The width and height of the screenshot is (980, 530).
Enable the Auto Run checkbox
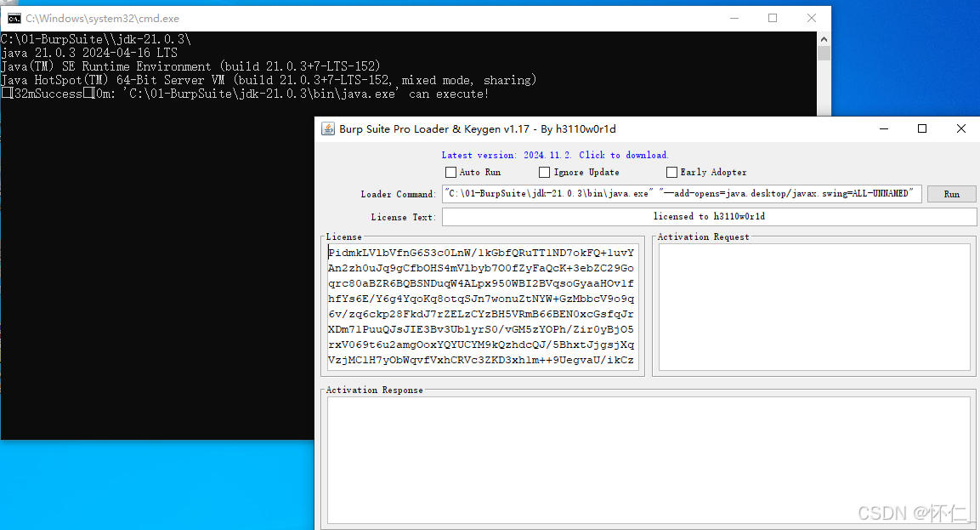tap(450, 172)
